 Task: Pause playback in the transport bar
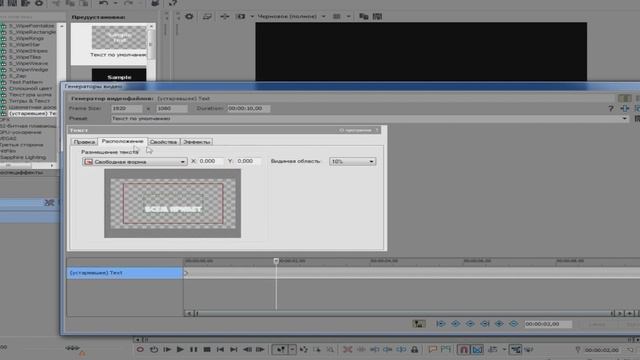point(193,349)
